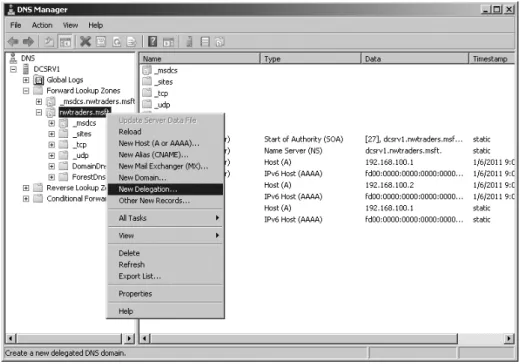The height and width of the screenshot is (364, 520).
Task: Expand the _sites subfolder in tree
Action: coord(51,134)
